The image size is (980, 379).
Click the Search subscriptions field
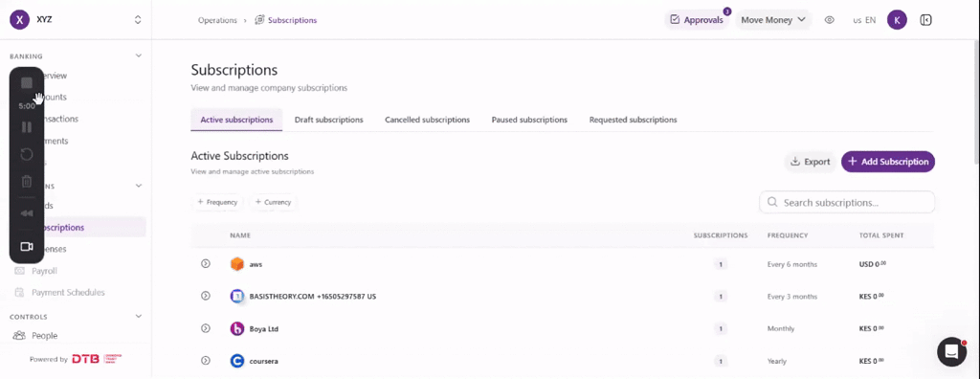click(847, 202)
